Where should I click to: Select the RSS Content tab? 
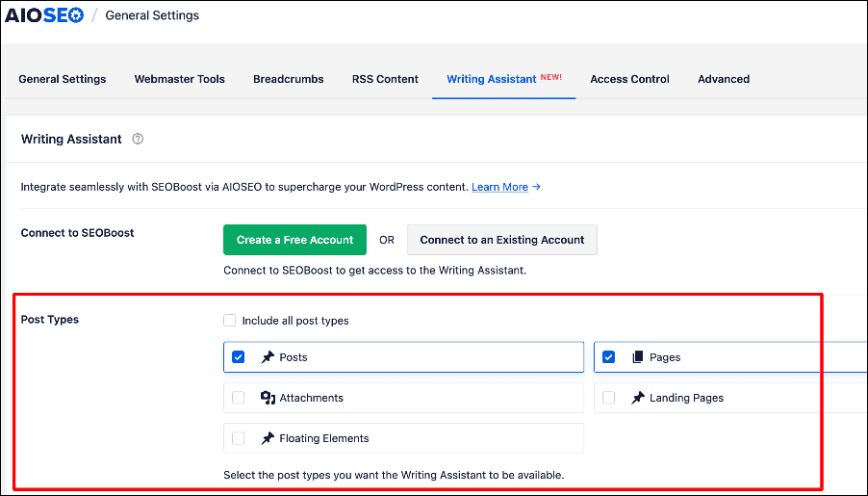[x=385, y=79]
